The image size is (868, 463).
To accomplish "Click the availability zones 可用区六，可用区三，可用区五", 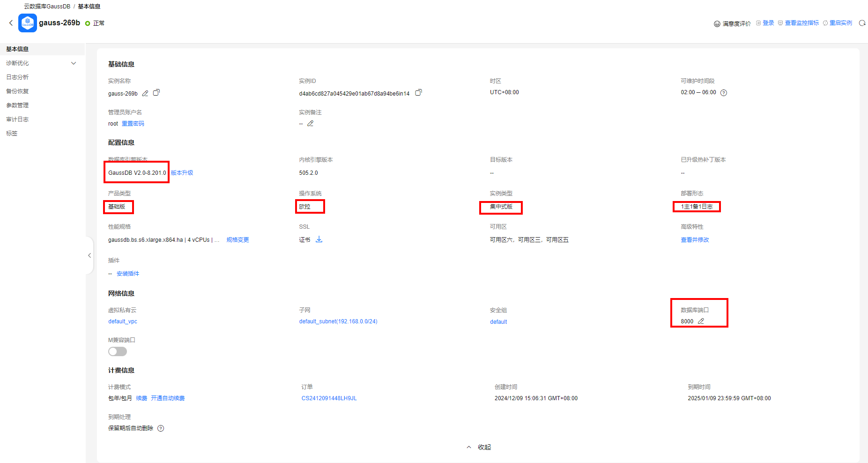I will pos(529,240).
